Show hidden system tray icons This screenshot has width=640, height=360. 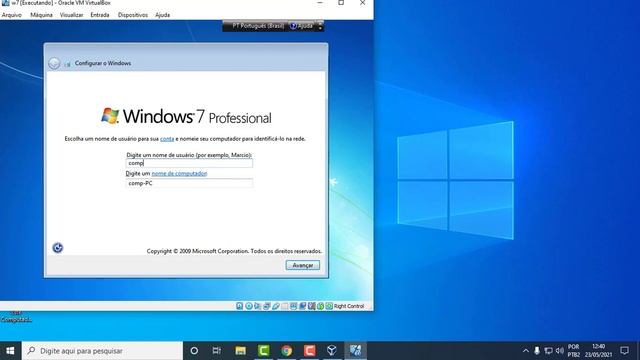526,351
